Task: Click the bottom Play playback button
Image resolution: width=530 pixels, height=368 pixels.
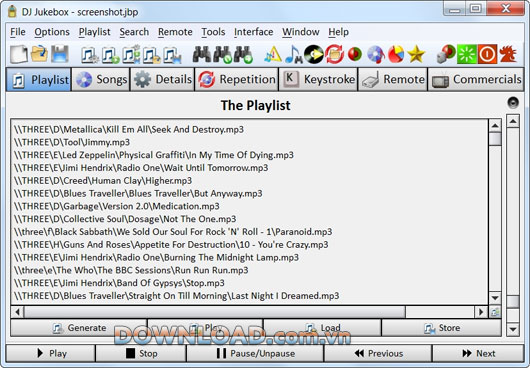Action: click(51, 353)
